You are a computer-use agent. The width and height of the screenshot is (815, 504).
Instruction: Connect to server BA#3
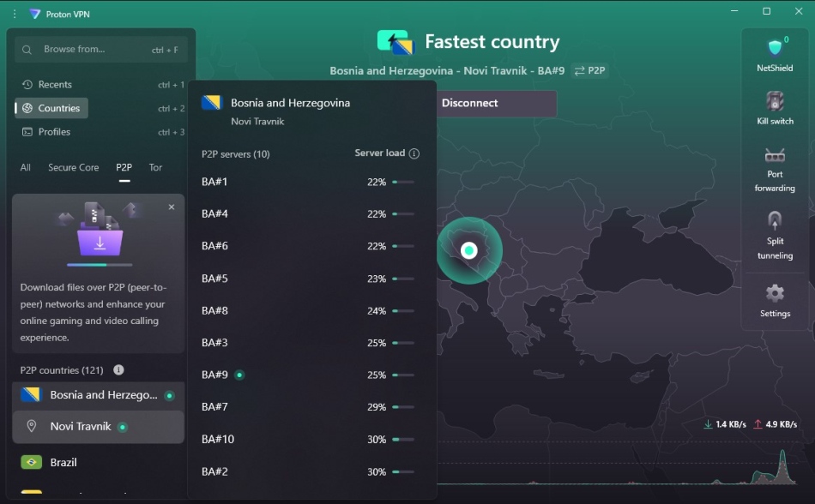[311, 343]
